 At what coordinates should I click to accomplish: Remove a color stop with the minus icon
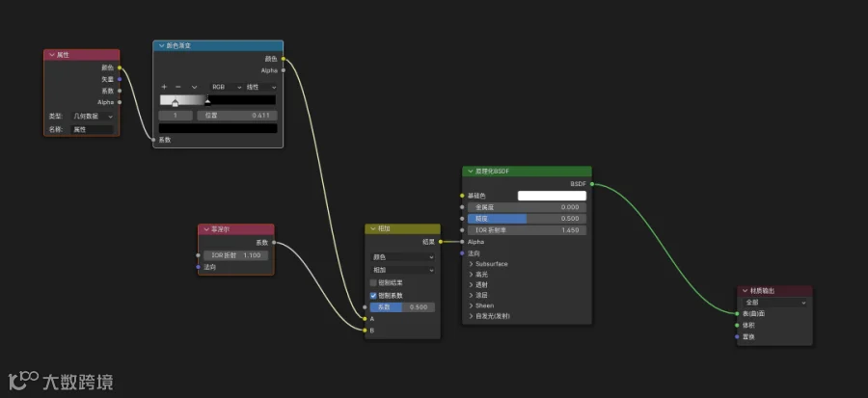point(178,88)
